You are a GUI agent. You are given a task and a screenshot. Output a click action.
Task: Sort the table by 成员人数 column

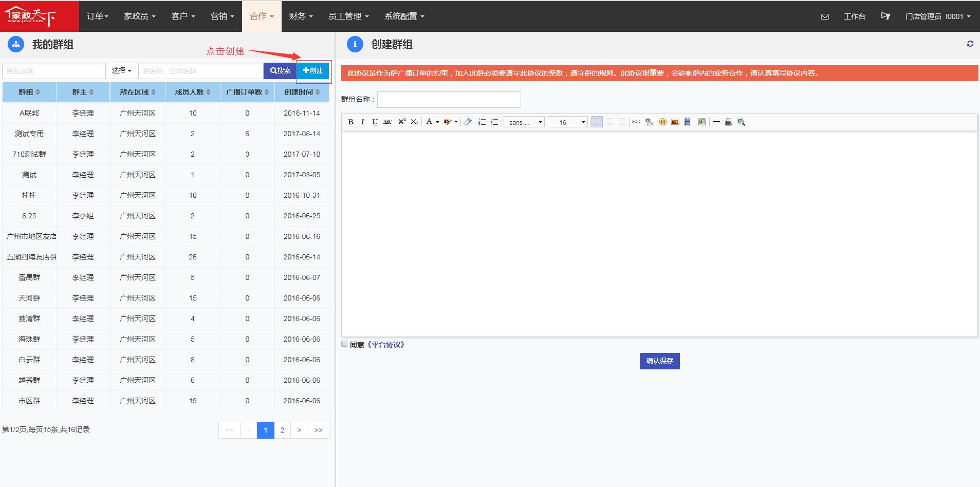pyautogui.click(x=193, y=92)
